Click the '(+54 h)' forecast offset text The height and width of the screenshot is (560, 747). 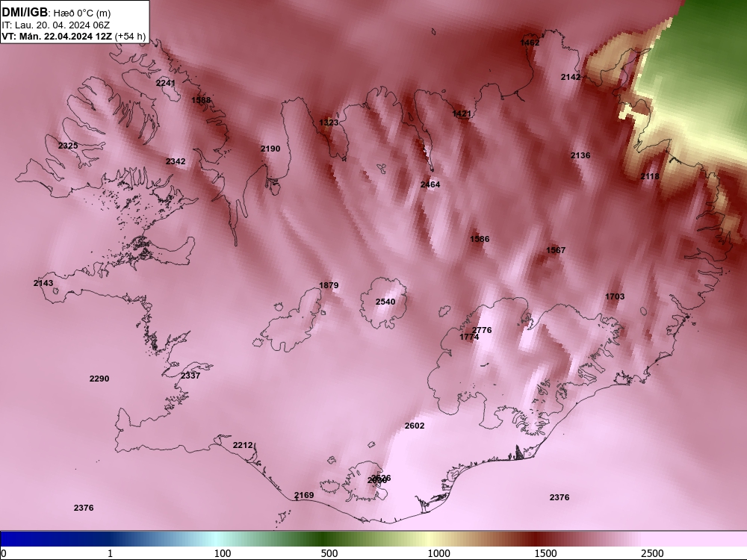pyautogui.click(x=131, y=36)
